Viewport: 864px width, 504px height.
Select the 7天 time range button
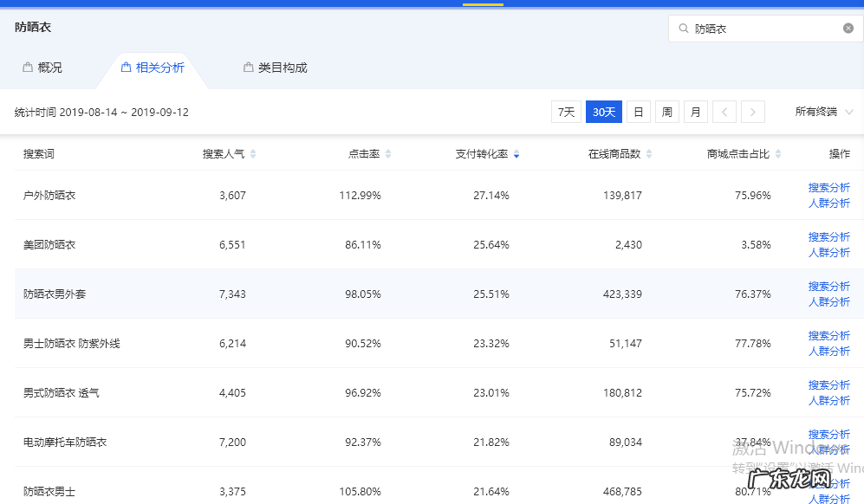(566, 112)
